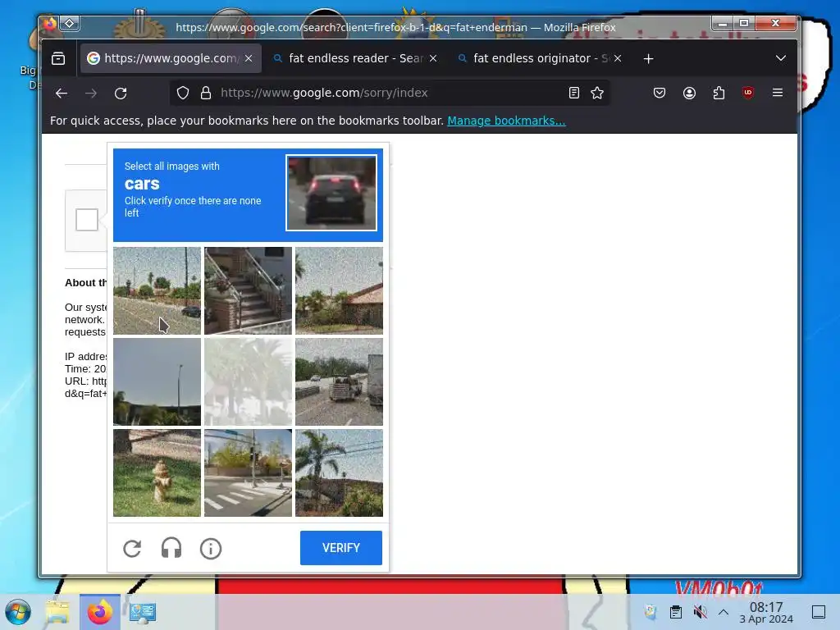Screen dimensions: 840x630
Task: Click the Firefox taskbar icon
Action: click(x=99, y=612)
